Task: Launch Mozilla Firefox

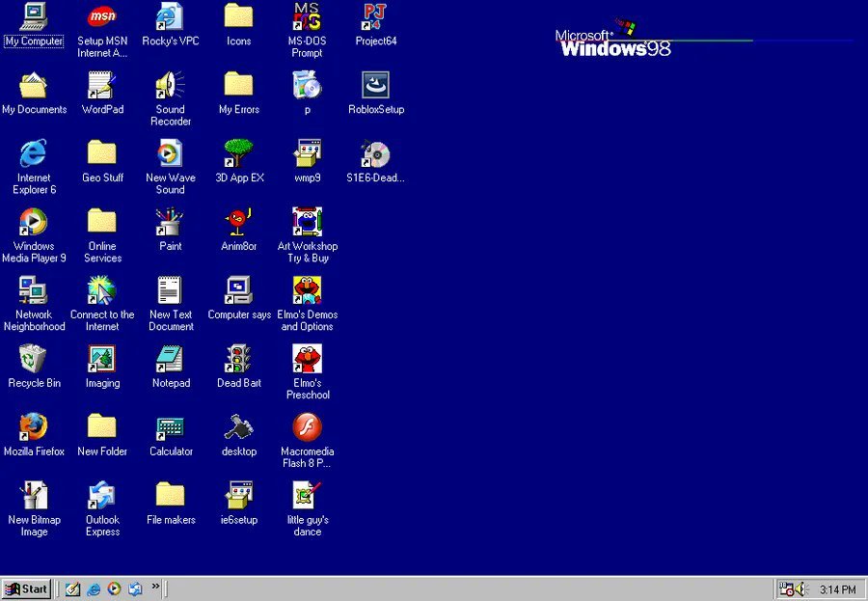Action: [x=34, y=427]
